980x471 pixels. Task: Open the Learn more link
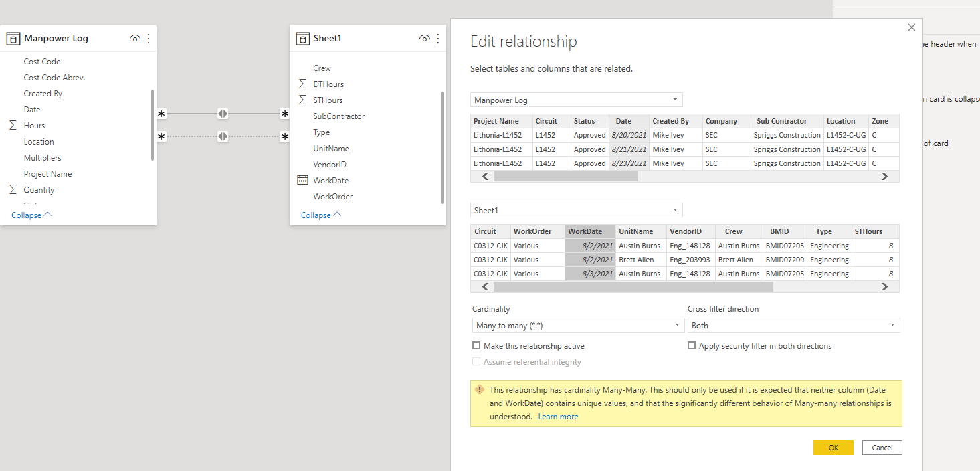tap(558, 417)
